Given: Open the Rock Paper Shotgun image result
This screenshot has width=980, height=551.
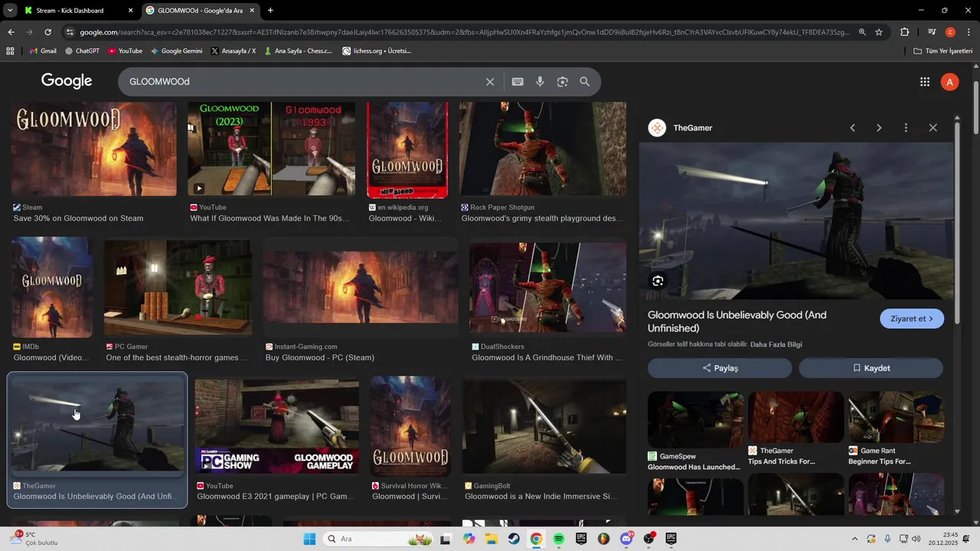Looking at the screenshot, I should click(x=543, y=149).
